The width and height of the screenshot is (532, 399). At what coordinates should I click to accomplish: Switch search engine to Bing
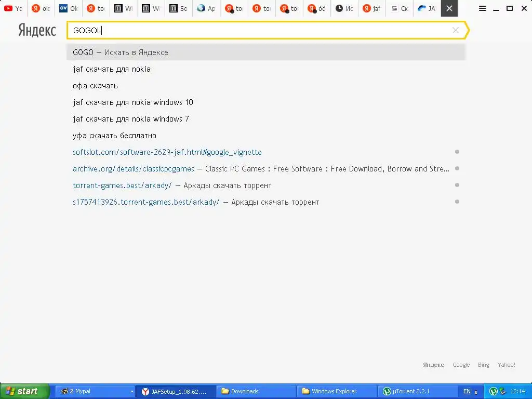[x=484, y=365]
